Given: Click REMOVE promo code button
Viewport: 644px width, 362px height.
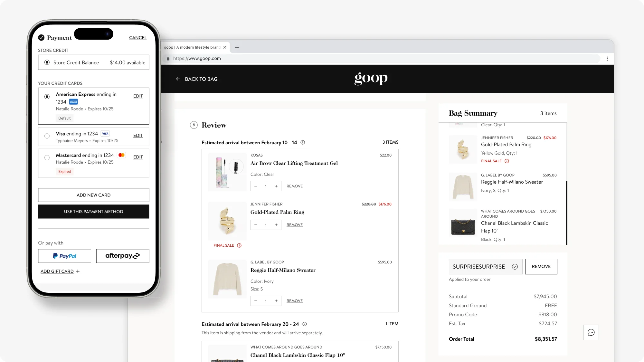Looking at the screenshot, I should (541, 266).
